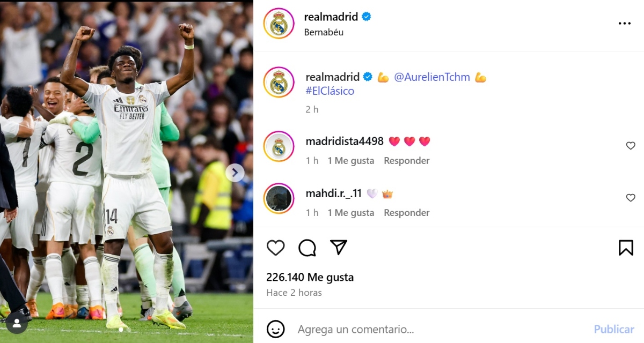Open the emoji picker smiley icon

[x=276, y=329]
